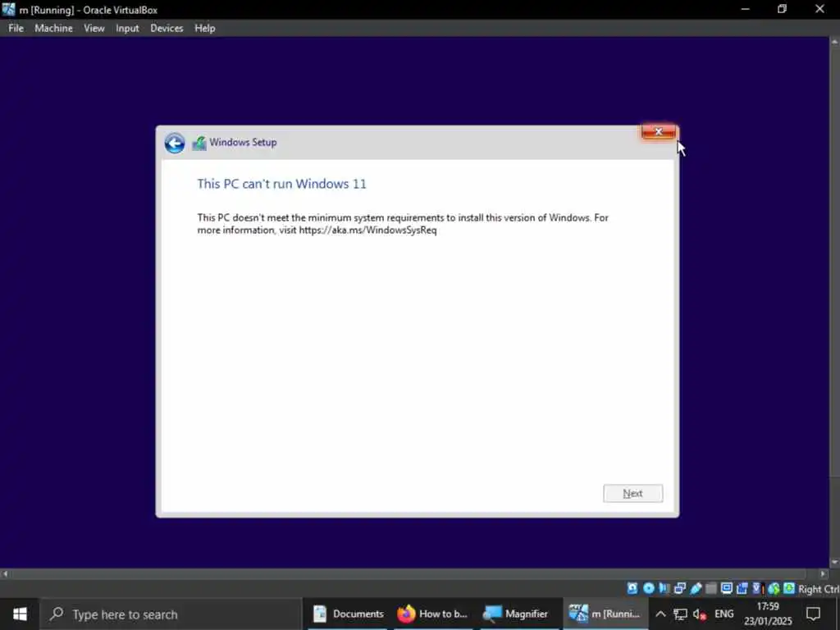Click the scroll up arrow

coord(834,41)
